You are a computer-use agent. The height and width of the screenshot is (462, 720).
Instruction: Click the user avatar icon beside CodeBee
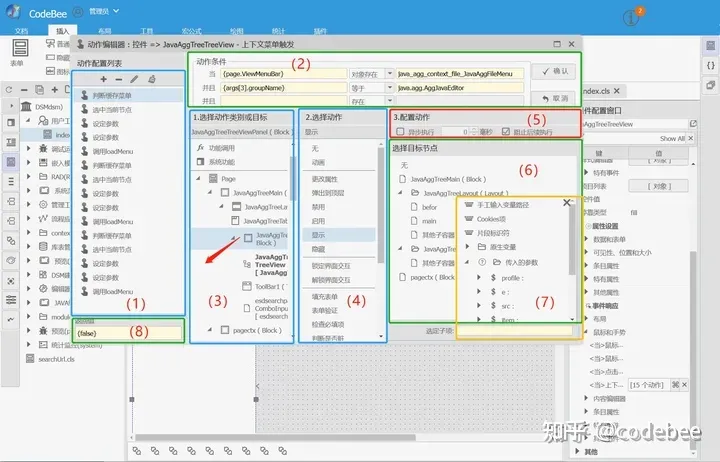click(x=79, y=12)
